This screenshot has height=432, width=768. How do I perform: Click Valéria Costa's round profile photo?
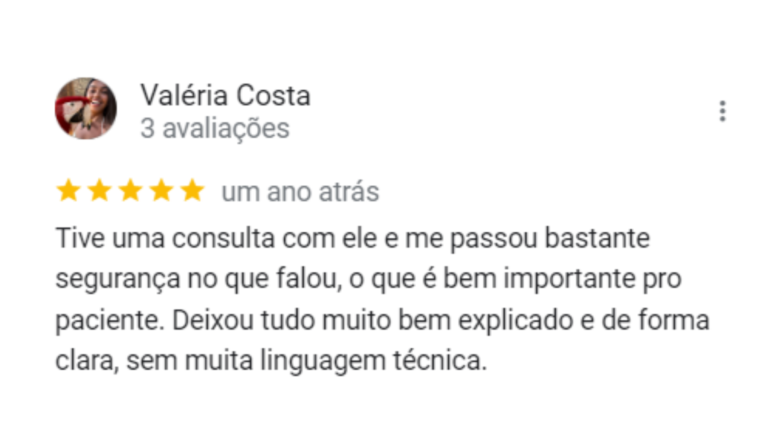point(86,108)
